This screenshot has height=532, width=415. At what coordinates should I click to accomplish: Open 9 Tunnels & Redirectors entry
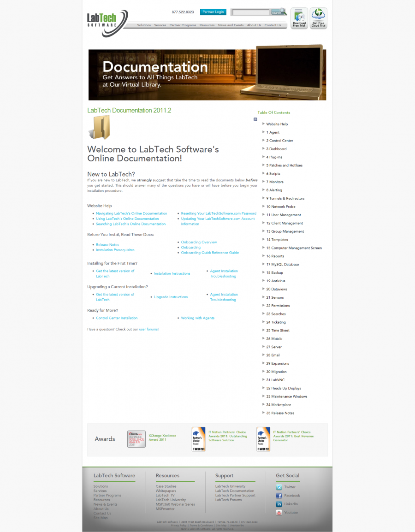point(285,199)
